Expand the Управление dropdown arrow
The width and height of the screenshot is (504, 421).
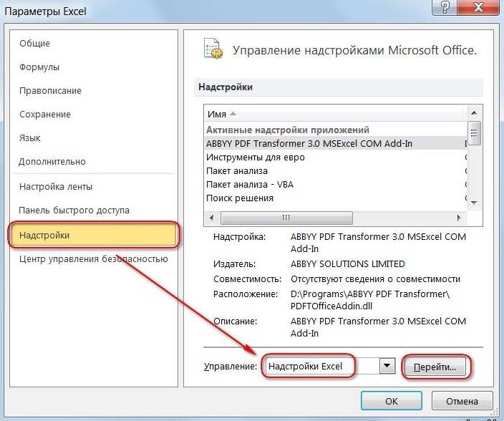[387, 366]
